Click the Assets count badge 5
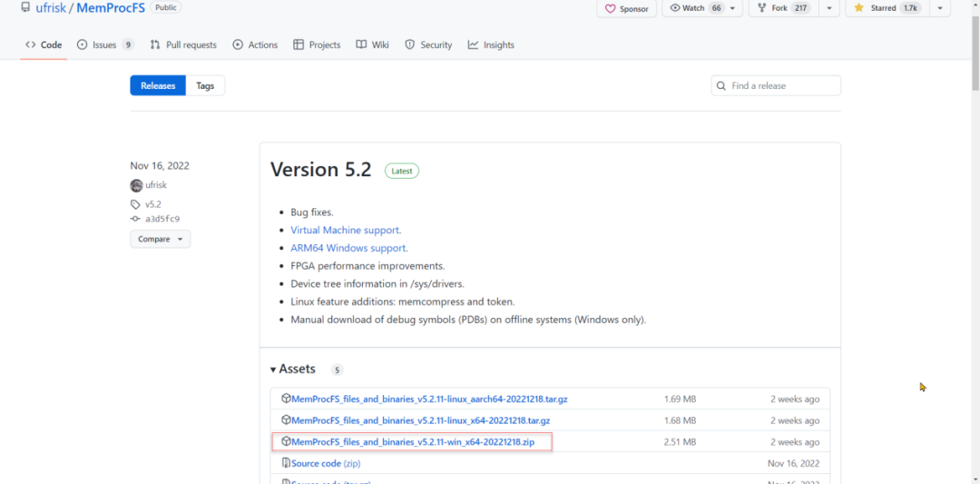Screen dimensions: 980x484 337,370
